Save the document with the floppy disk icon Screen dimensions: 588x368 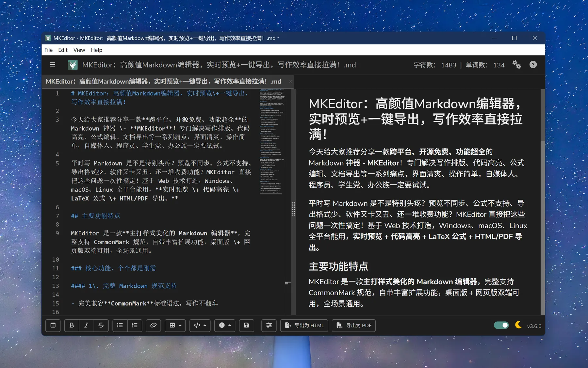coord(246,325)
